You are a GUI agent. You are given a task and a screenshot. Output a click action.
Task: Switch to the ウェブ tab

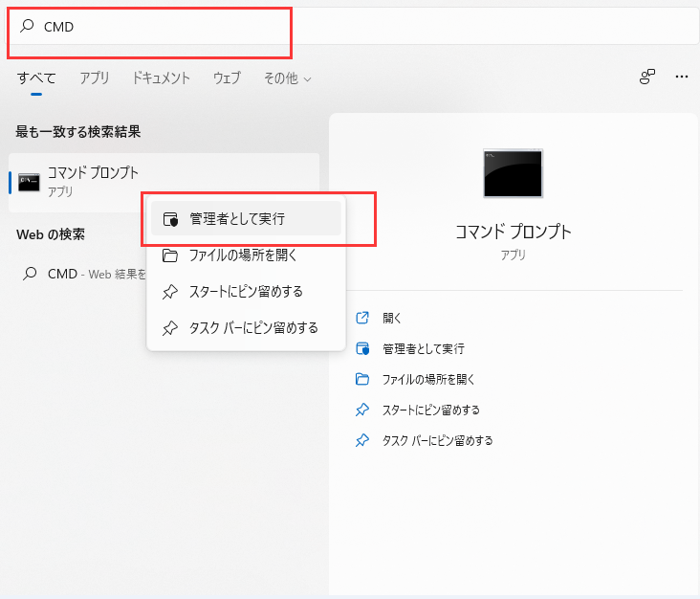227,78
